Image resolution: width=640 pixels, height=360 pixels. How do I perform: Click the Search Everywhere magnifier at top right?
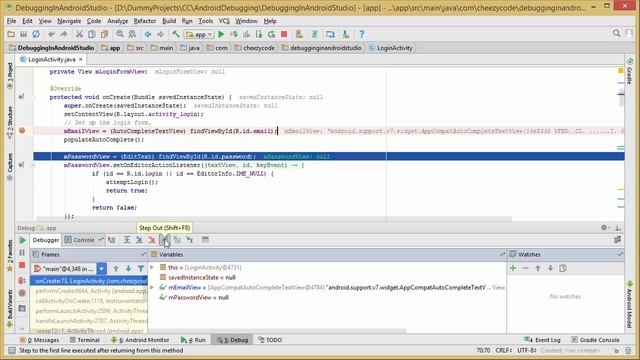616,33
